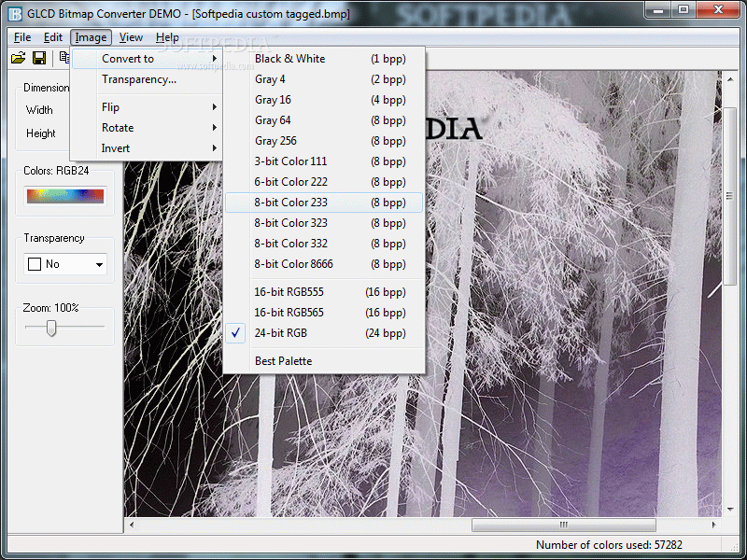Click the vertical scrollbar down arrow
The image size is (747, 560).
coord(730,509)
